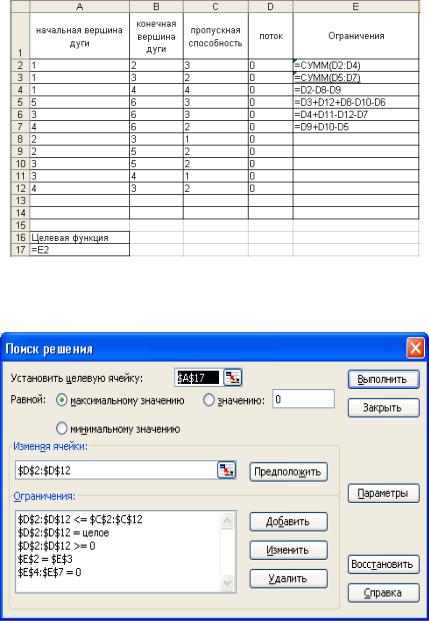Select максимальному значению radio option

(62, 400)
